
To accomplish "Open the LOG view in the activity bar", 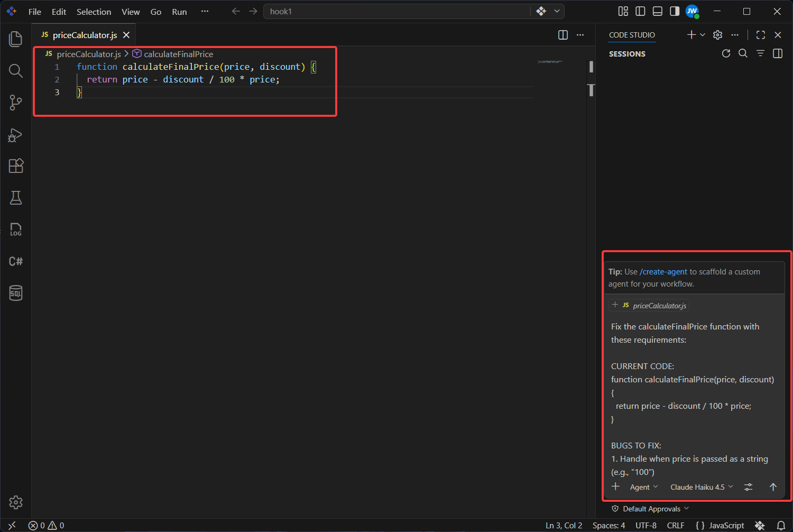I will tap(16, 230).
